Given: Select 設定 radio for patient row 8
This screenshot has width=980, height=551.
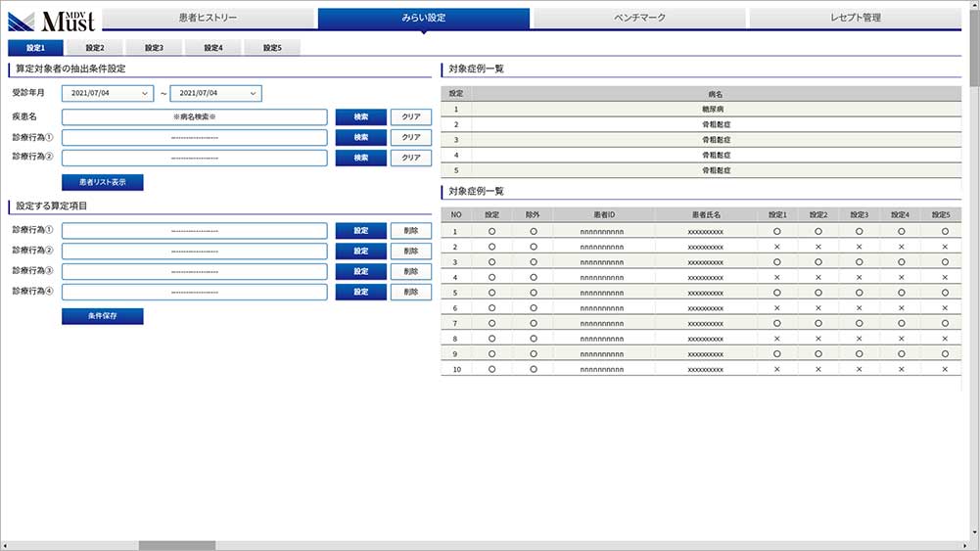Looking at the screenshot, I should click(x=491, y=339).
